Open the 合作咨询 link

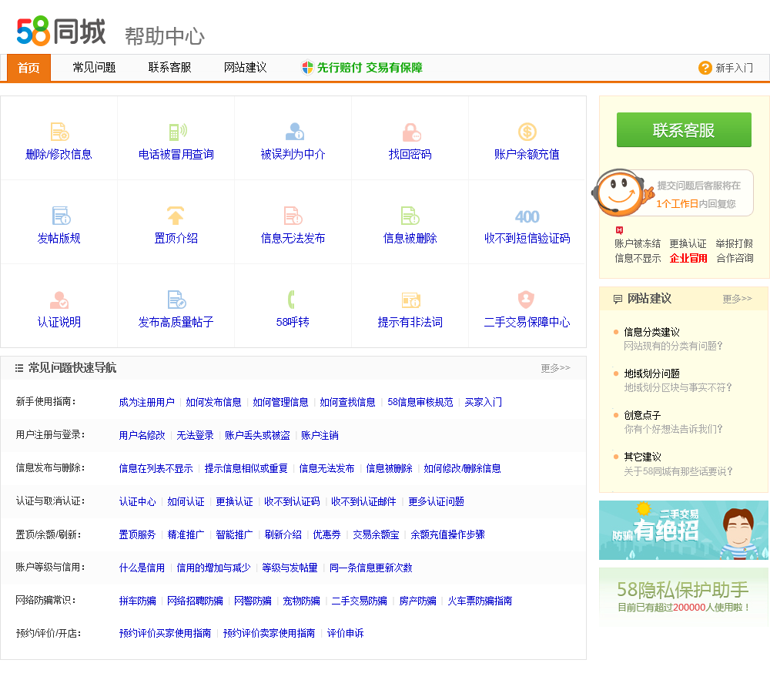734,259
